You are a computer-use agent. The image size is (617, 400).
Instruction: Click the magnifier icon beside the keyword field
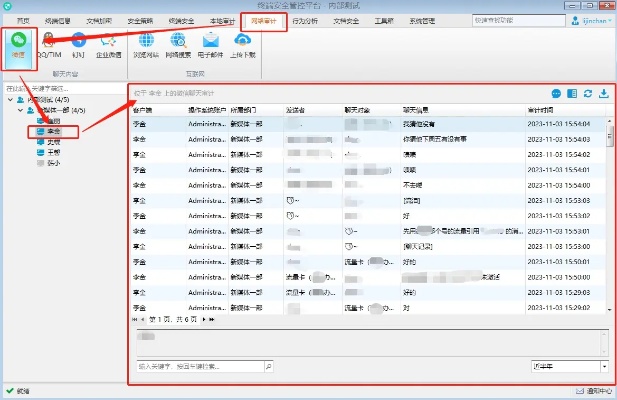click(x=269, y=367)
